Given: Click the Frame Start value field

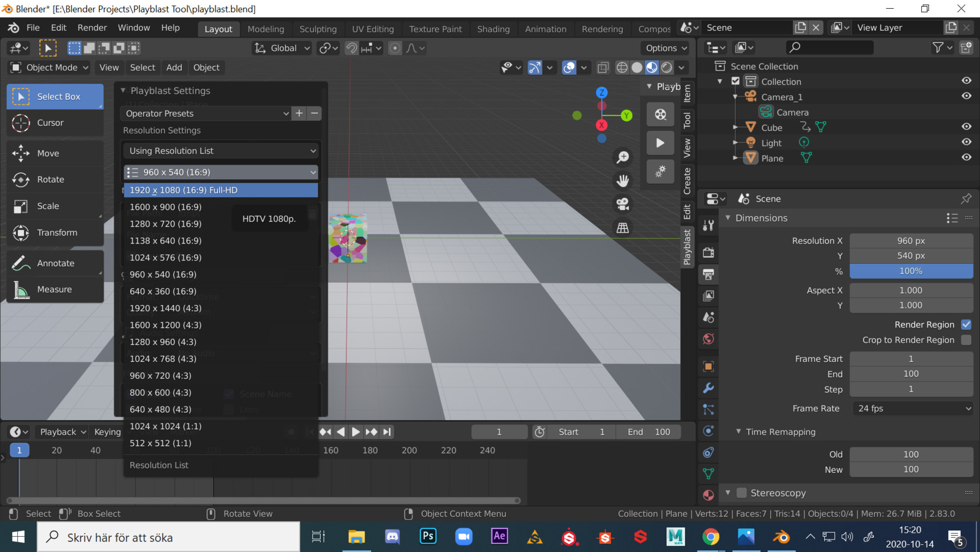Looking at the screenshot, I should (911, 359).
